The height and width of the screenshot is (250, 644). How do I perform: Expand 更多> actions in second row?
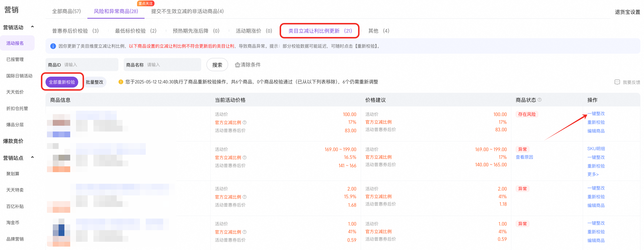pyautogui.click(x=593, y=174)
